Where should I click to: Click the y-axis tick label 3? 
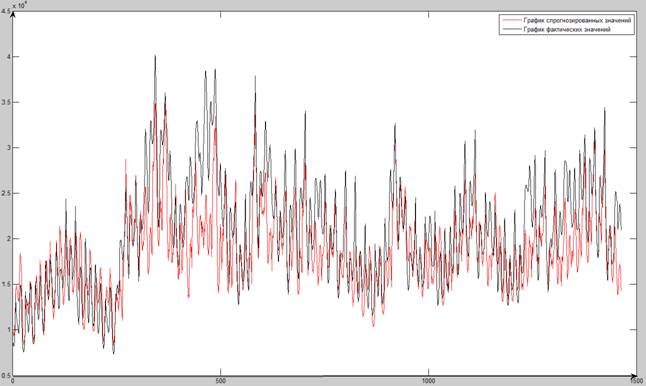[x=8, y=147]
